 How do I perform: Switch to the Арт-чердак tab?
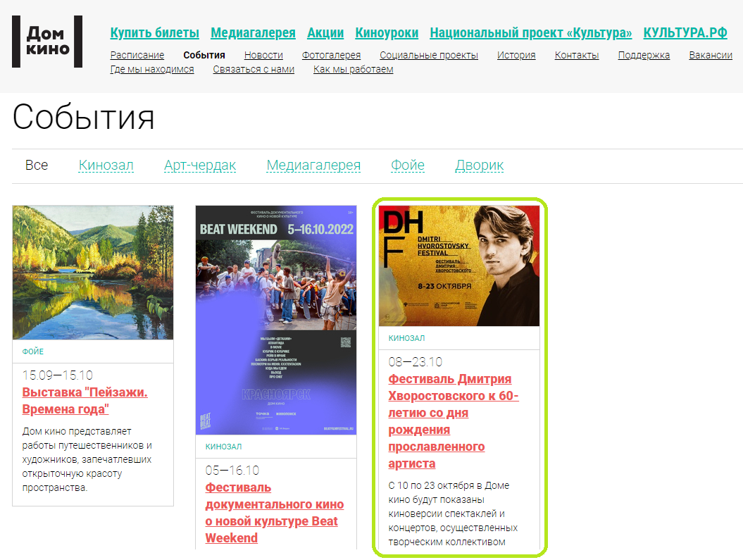[200, 166]
